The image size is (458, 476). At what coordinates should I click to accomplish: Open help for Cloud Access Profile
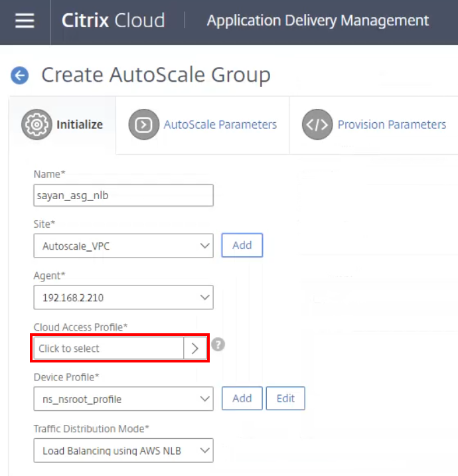pyautogui.click(x=218, y=345)
